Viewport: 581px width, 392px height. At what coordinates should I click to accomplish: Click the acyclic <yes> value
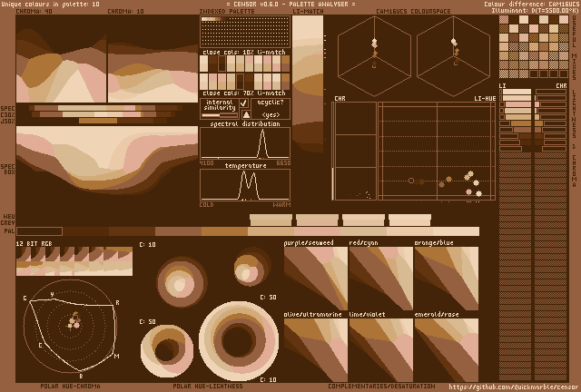(x=271, y=115)
